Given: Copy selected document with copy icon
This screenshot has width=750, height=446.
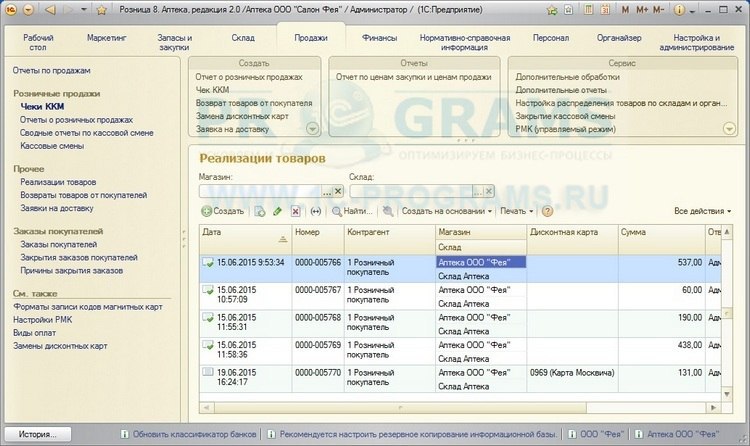Looking at the screenshot, I should (x=260, y=211).
